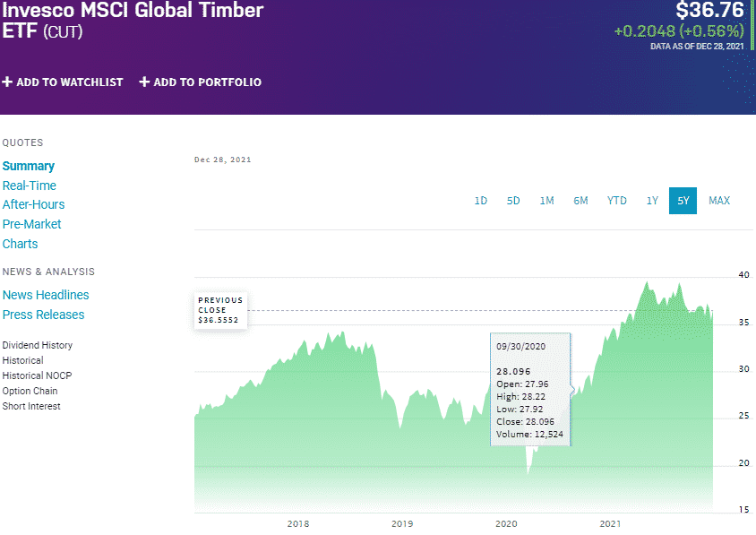The image size is (756, 535).
Task: View Dividend History
Action: pyautogui.click(x=37, y=345)
